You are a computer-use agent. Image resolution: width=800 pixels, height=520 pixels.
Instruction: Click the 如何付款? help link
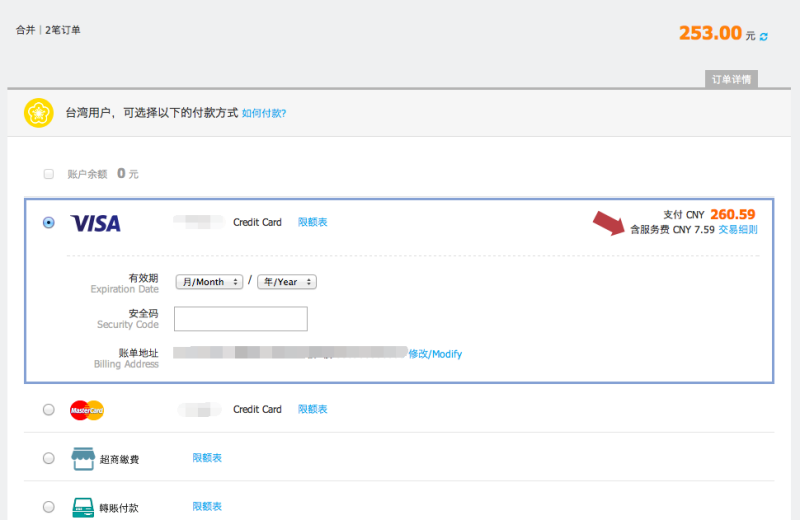tap(264, 113)
